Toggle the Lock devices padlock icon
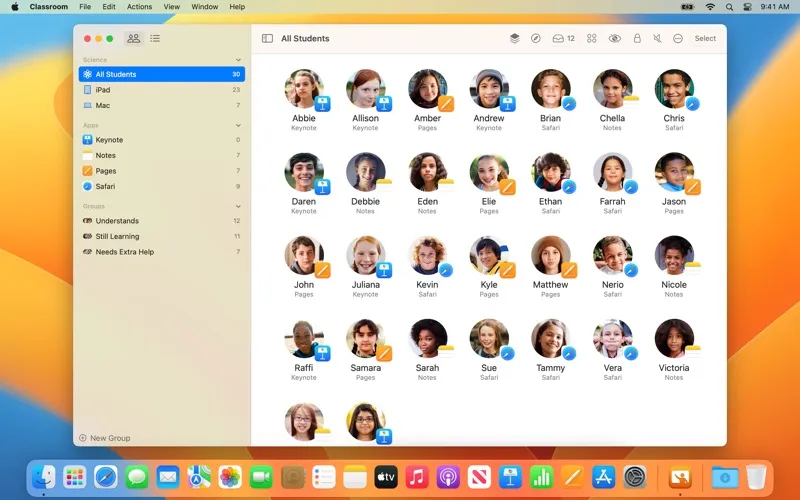The image size is (800, 500). click(637, 38)
